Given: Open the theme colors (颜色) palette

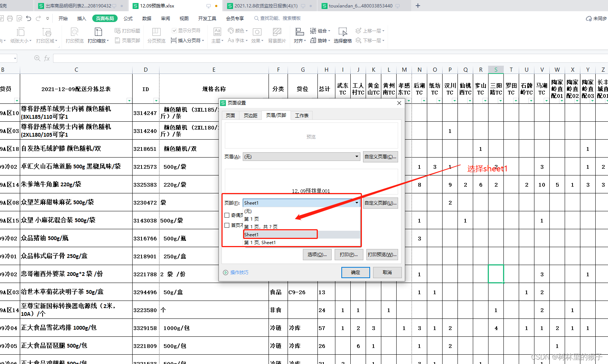Looking at the screenshot, I should click(238, 31).
